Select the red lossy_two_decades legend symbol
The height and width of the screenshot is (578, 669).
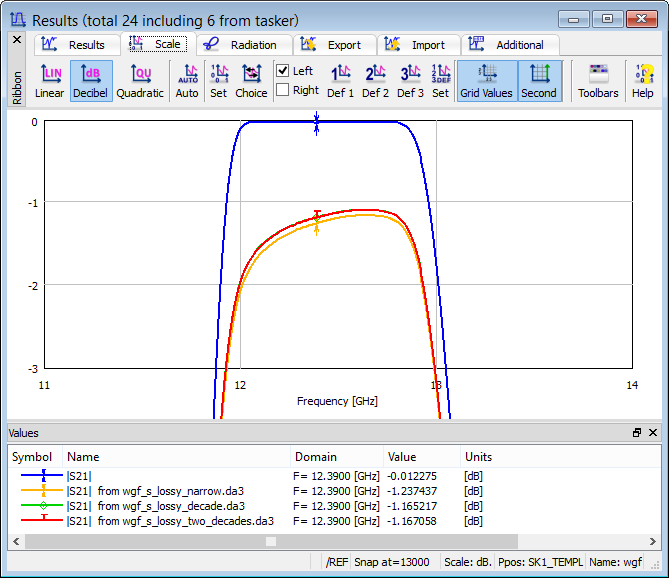(x=42, y=520)
